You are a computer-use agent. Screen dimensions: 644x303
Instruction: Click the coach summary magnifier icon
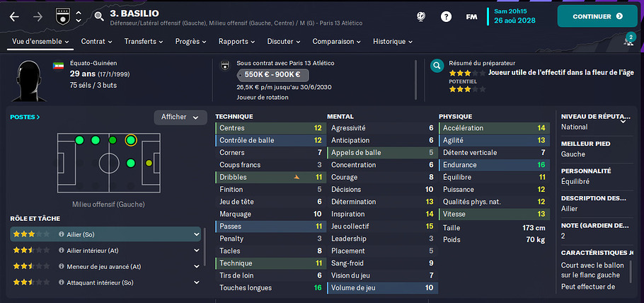(438, 67)
